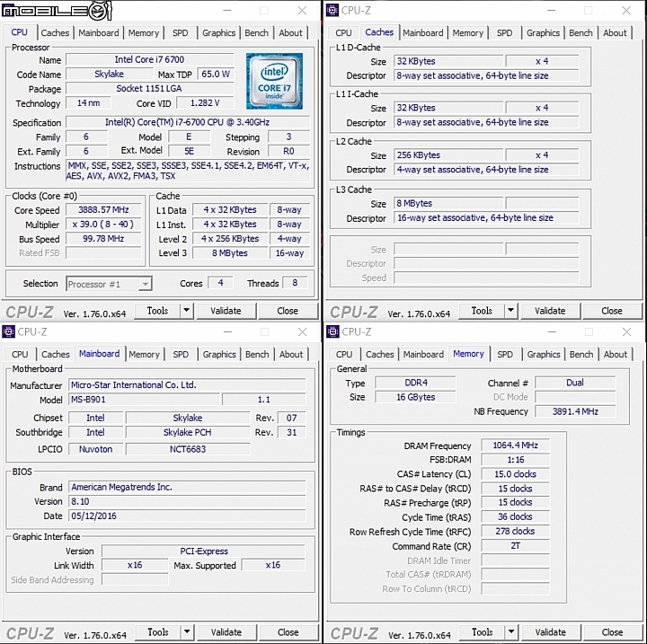Open Bench tab in the CPU window
Screen dimensions: 647x644
pos(256,33)
